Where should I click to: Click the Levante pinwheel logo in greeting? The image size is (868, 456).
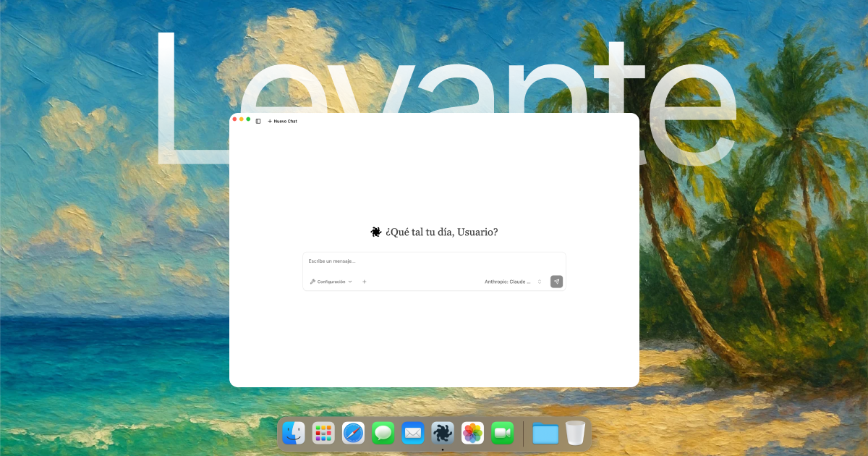376,232
